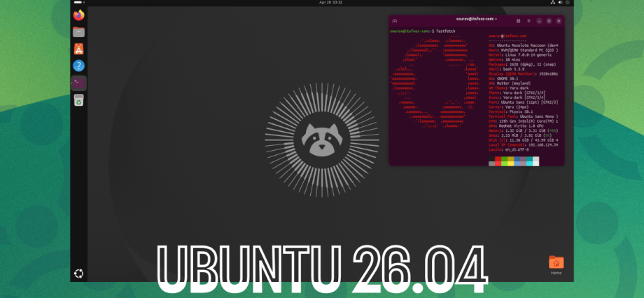Click the Terminal Font line Ubuntu Sans Mono
The width and height of the screenshot is (644, 298).
(x=524, y=116)
